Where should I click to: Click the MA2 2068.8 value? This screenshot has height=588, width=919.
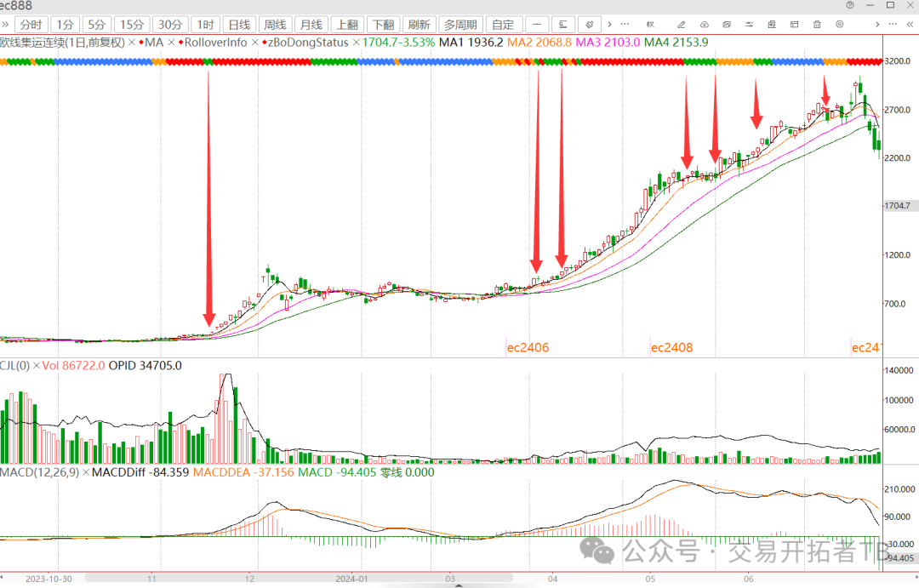[539, 43]
